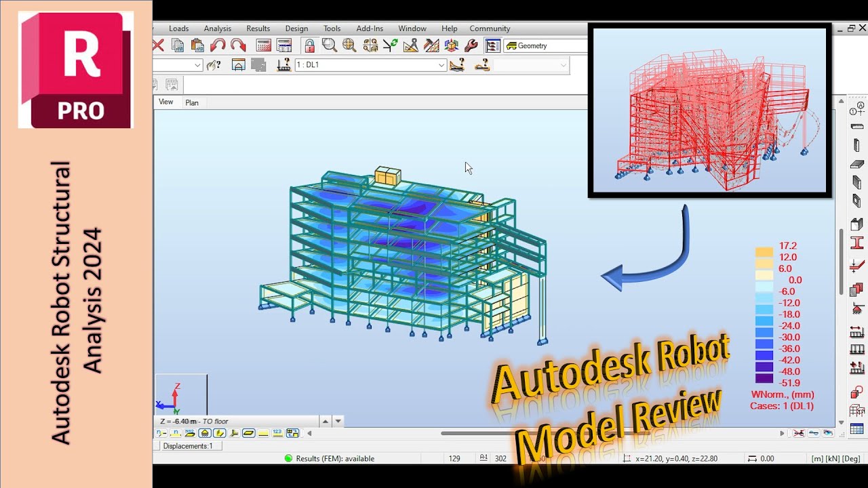Open the Supports definition icon
Screen dimensions: 868x488
tap(856, 309)
